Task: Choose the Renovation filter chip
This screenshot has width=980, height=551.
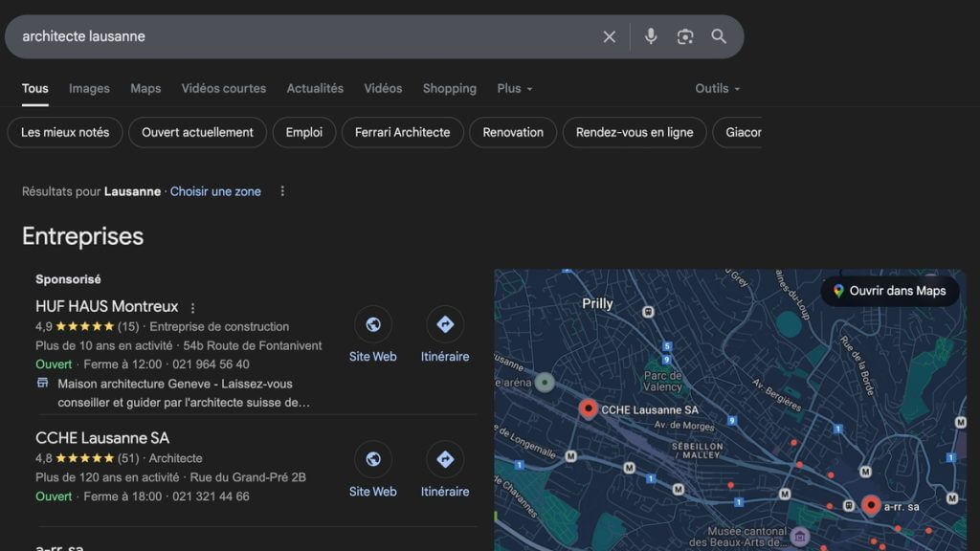Action: point(513,132)
